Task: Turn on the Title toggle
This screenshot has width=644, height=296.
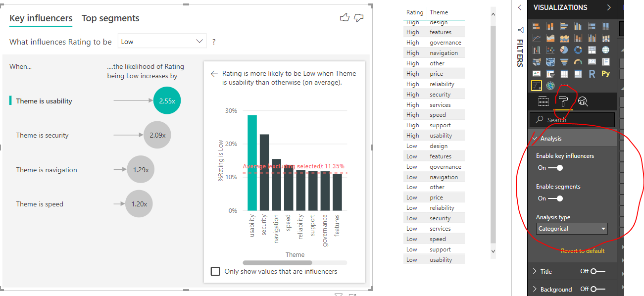Action: (598, 271)
